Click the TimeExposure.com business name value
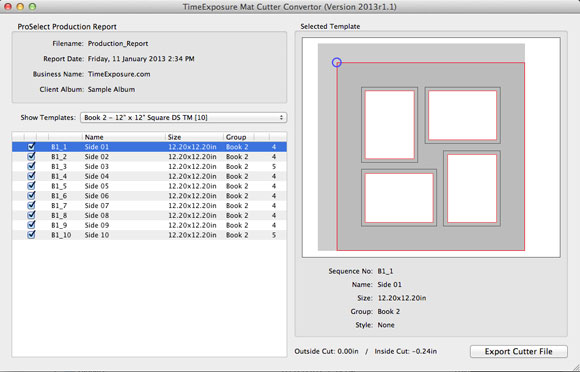The image size is (580, 372). 119,74
